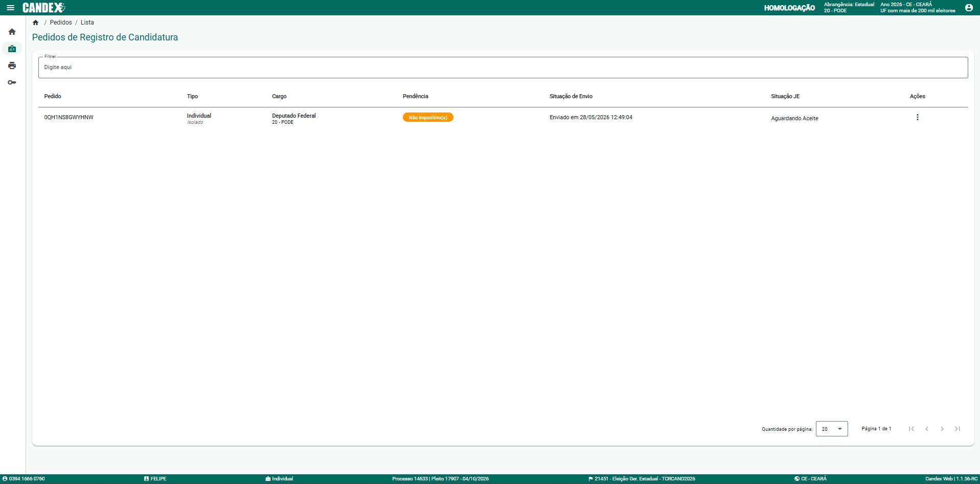Click the Lista breadcrumb item

click(x=87, y=23)
